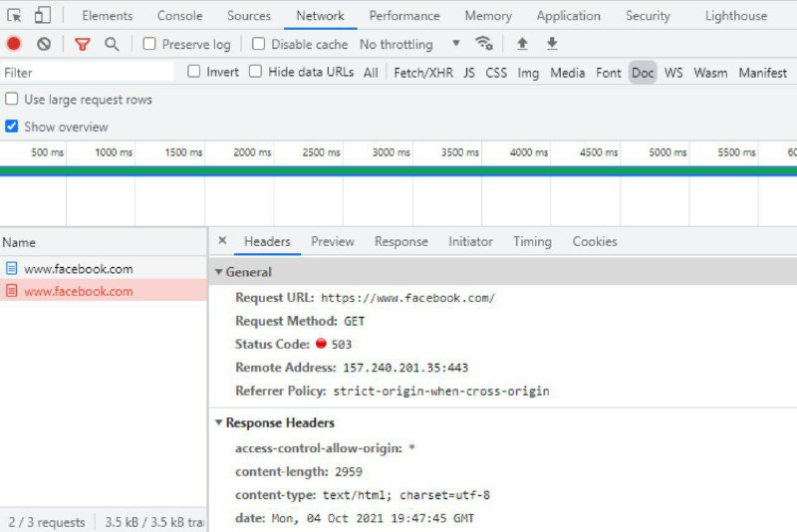Export HAR file download arrow icon
This screenshot has width=797, height=532.
coord(552,44)
